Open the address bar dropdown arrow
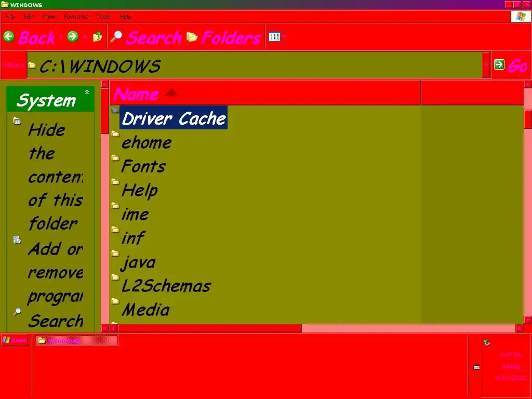Image resolution: width=532 pixels, height=399 pixels. click(x=486, y=65)
